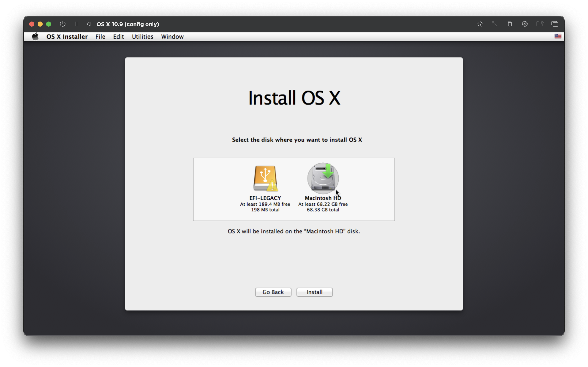The height and width of the screenshot is (367, 588).
Task: Open the File menu
Action: [x=100, y=37]
